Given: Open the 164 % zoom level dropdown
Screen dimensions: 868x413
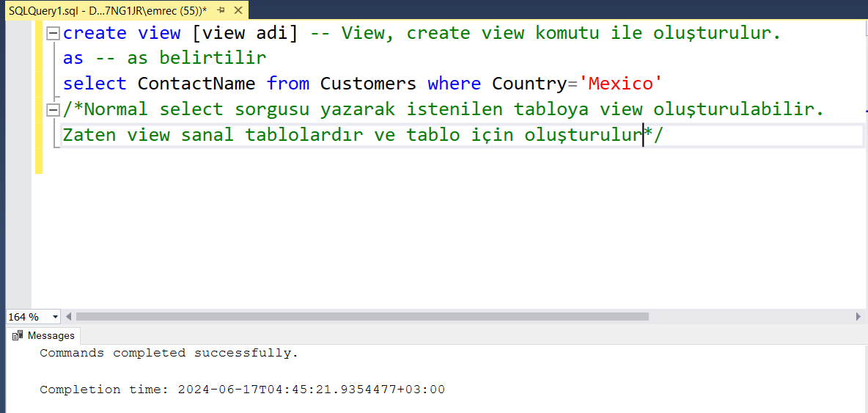Looking at the screenshot, I should (x=56, y=317).
